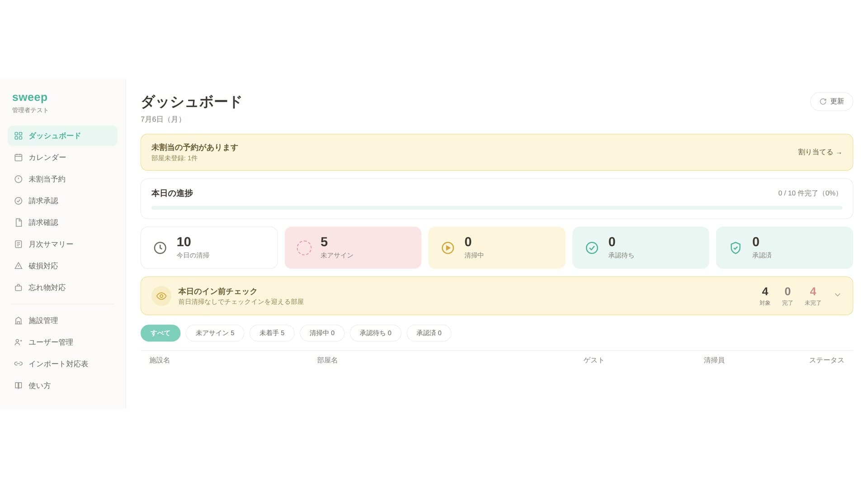
Task: Open the ダッシュボード menu item
Action: click(62, 136)
